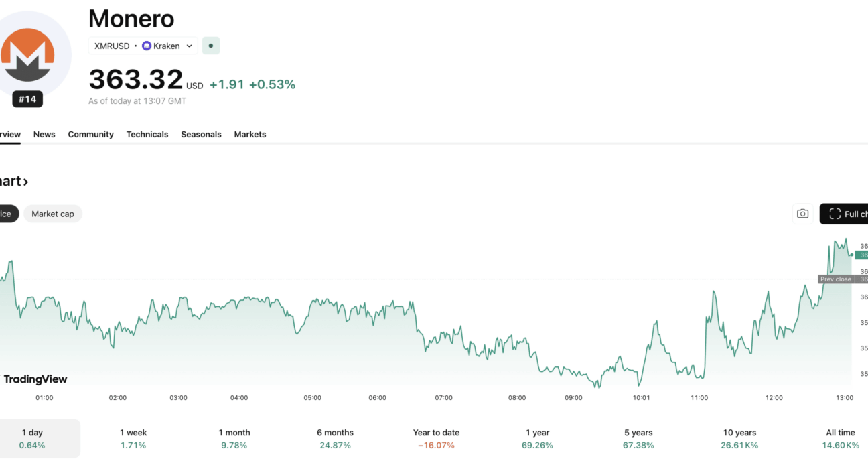868x469 pixels.
Task: Show the All time price range
Action: [x=841, y=439]
